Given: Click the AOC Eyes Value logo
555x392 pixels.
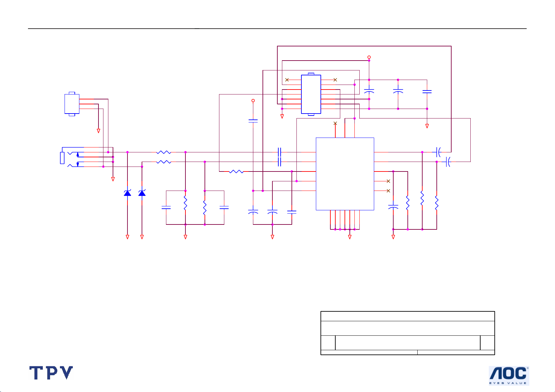Looking at the screenshot, I should (509, 376).
